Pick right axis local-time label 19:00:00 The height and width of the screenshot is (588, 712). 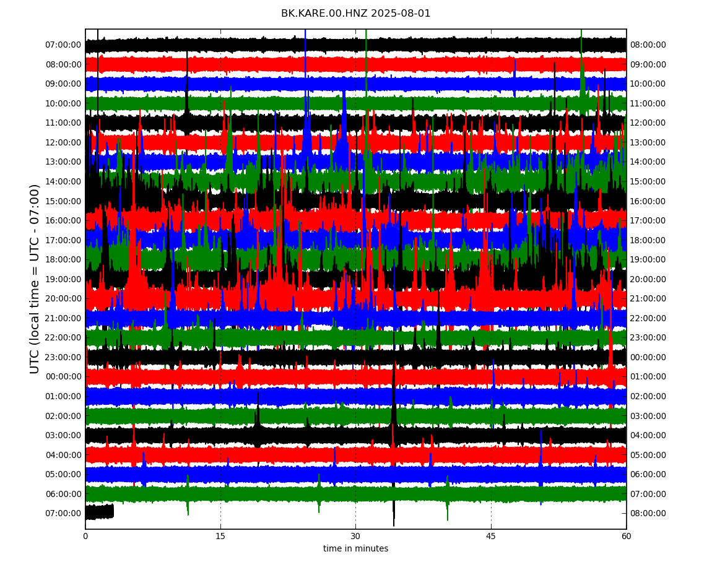click(648, 260)
